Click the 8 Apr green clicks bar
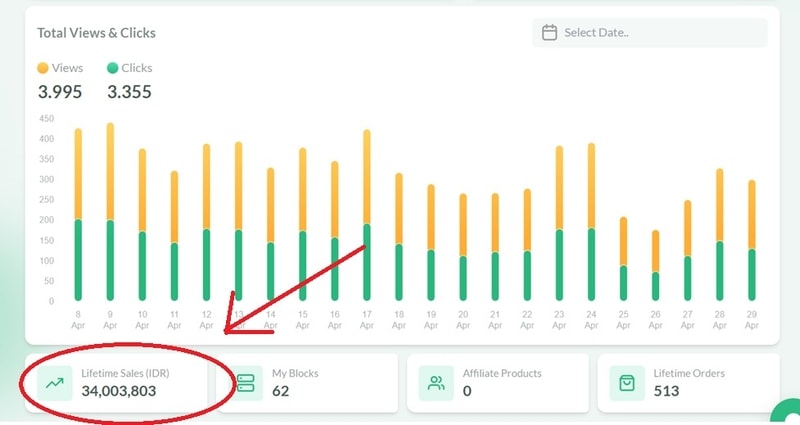 (78, 260)
